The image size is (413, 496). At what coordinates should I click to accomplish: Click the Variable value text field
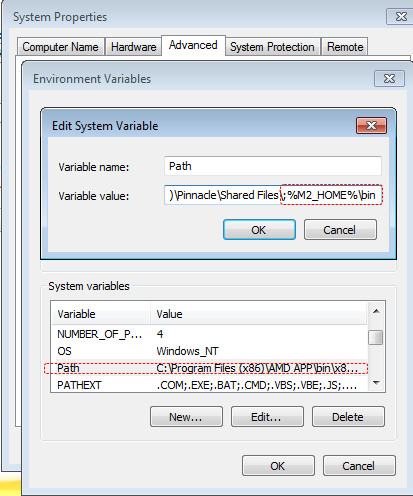273,195
